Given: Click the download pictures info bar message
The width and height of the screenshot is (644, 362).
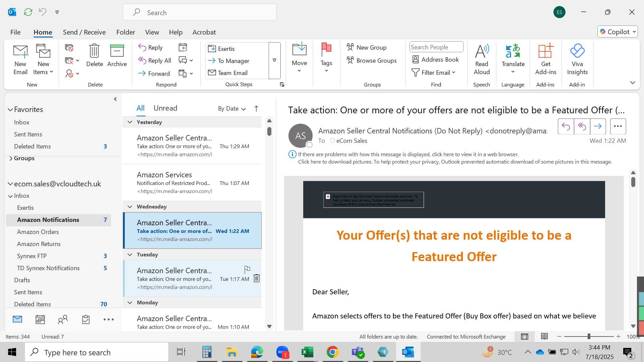Looking at the screenshot, I should click(x=454, y=162).
